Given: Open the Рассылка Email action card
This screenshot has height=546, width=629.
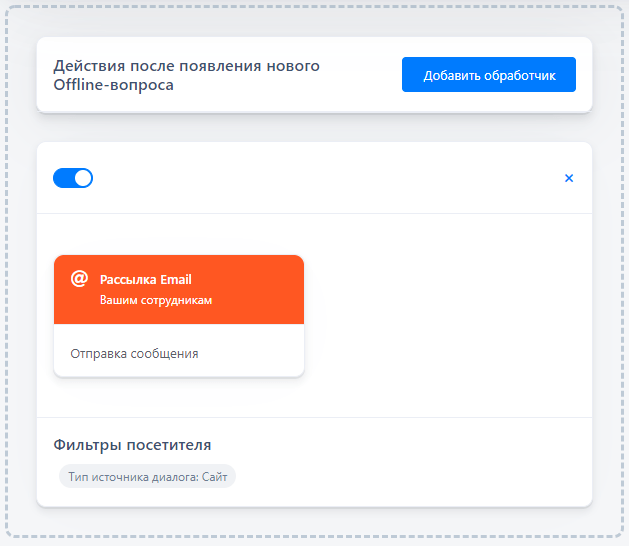Looking at the screenshot, I should (x=179, y=316).
